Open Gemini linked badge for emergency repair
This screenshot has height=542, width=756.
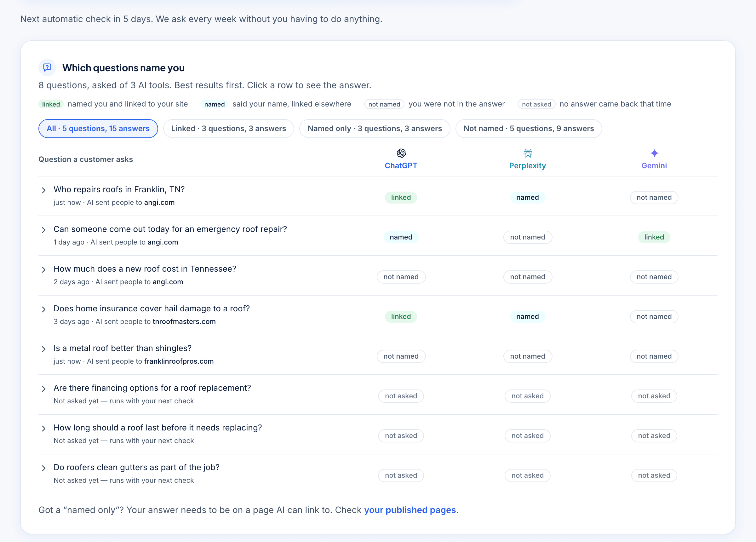tap(654, 237)
